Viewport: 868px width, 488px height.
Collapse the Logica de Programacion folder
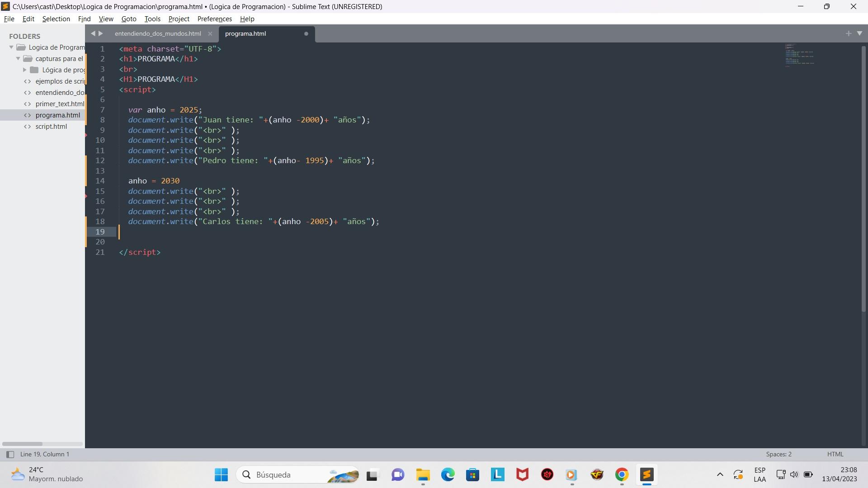(11, 47)
